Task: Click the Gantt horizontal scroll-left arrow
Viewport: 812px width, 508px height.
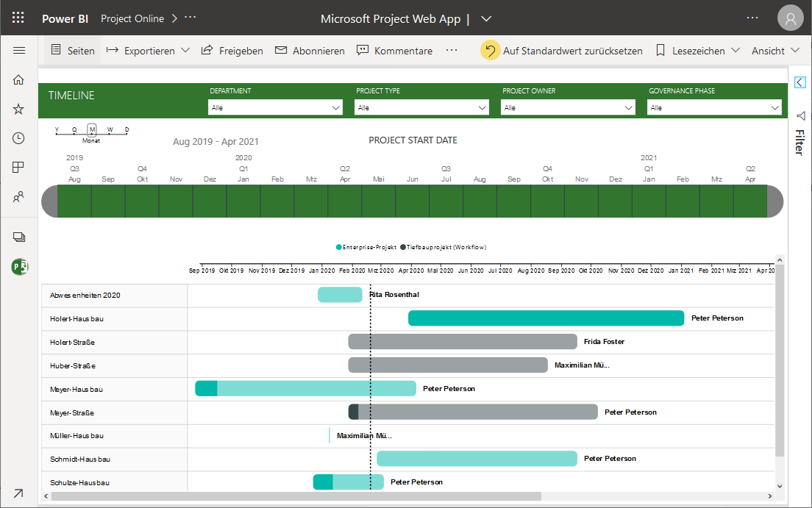Action: [x=46, y=496]
